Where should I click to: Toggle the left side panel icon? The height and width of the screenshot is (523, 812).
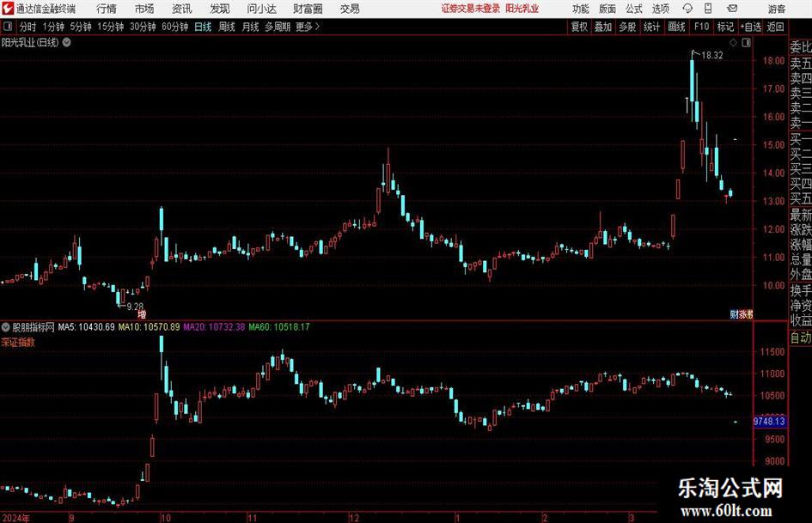[x=8, y=27]
